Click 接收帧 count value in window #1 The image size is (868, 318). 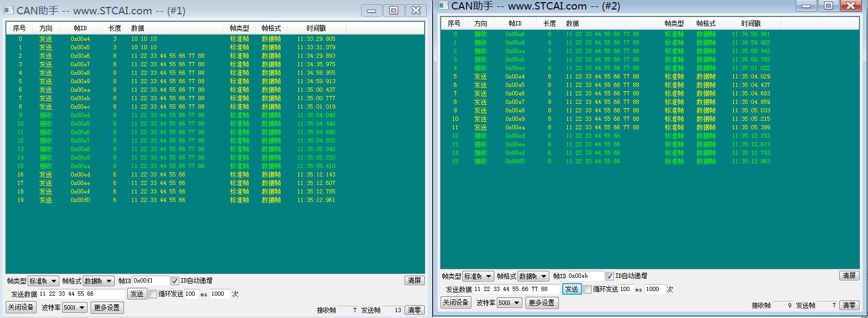348,310
